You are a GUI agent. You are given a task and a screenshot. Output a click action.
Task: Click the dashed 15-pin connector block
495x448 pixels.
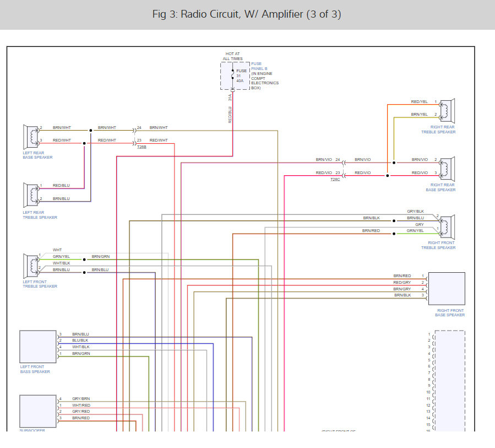450,381
